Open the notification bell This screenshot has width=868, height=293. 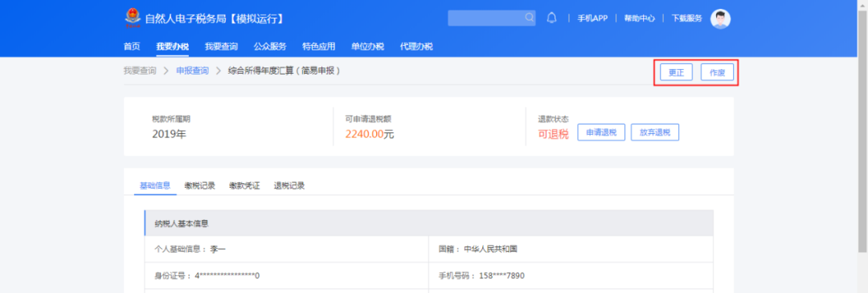click(551, 18)
